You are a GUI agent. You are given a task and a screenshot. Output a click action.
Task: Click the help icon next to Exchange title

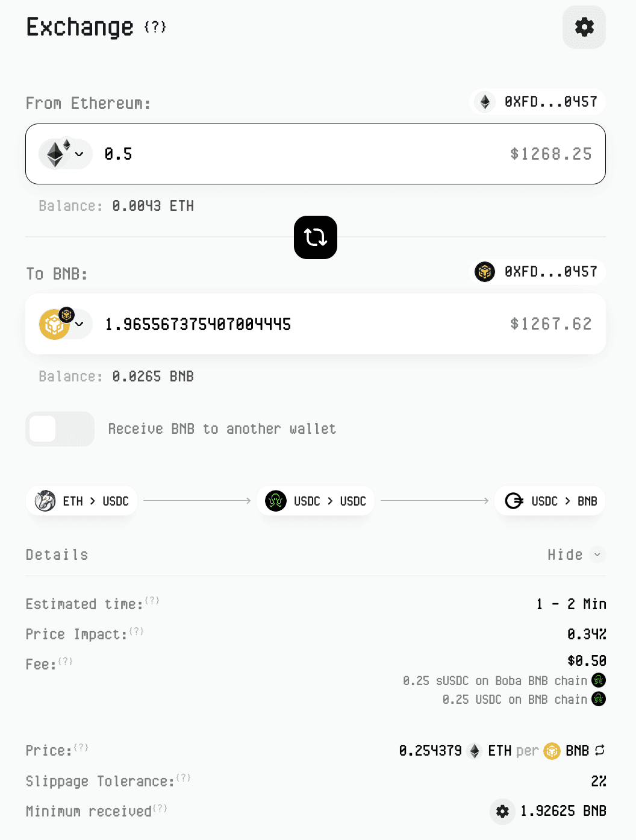tap(154, 27)
